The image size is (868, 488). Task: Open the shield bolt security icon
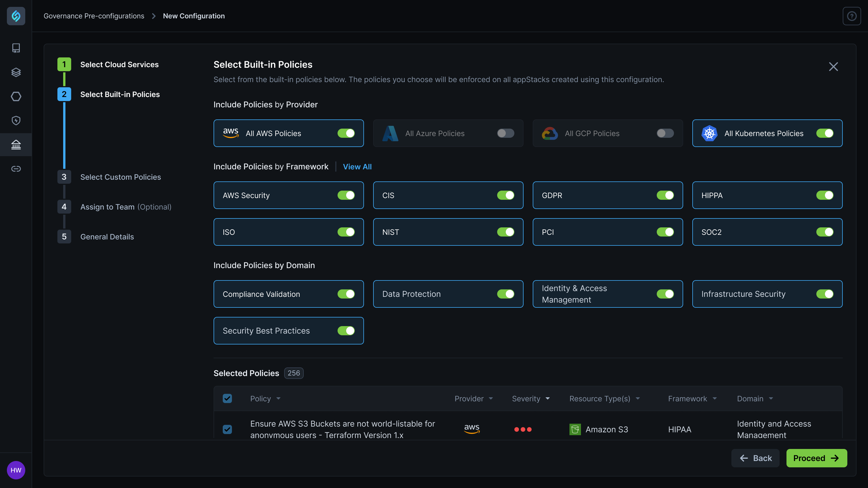16,120
